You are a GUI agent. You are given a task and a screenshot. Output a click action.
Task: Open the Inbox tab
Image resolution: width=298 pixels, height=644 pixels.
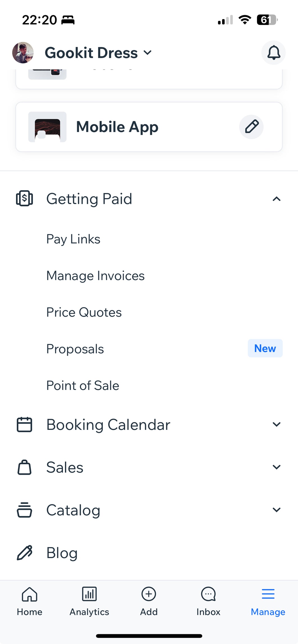point(208,601)
